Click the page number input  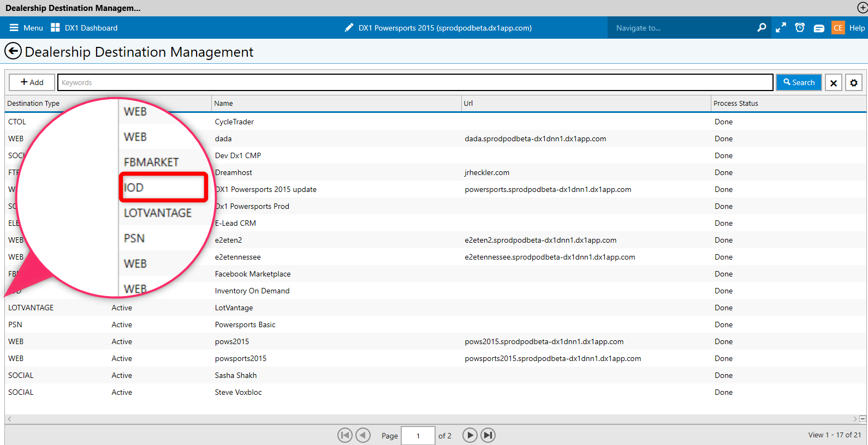pos(418,436)
